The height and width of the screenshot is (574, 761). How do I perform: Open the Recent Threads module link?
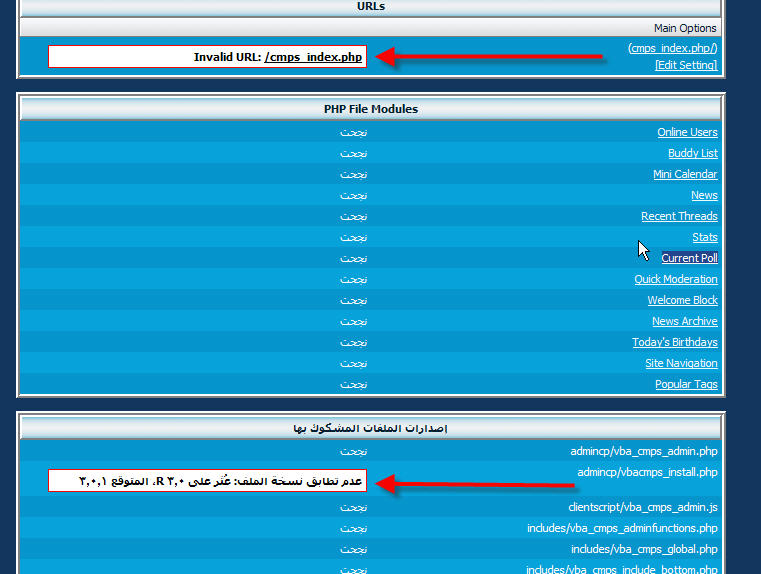679,216
